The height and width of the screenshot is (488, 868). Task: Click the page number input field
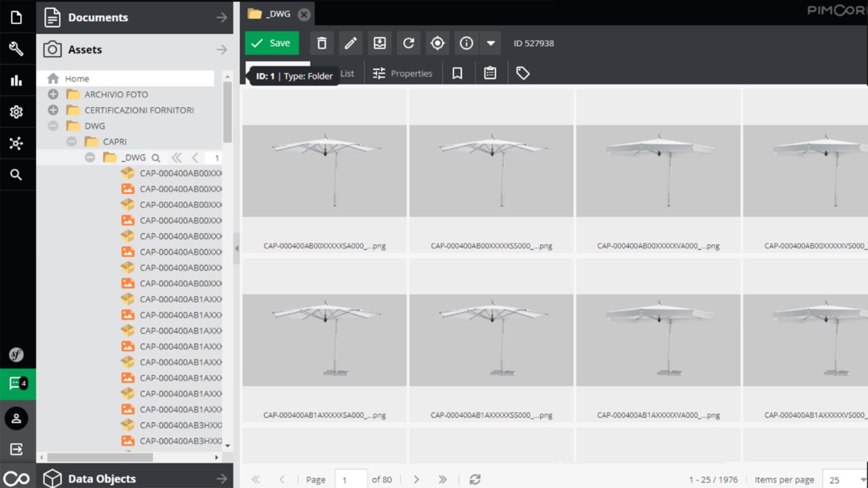351,480
